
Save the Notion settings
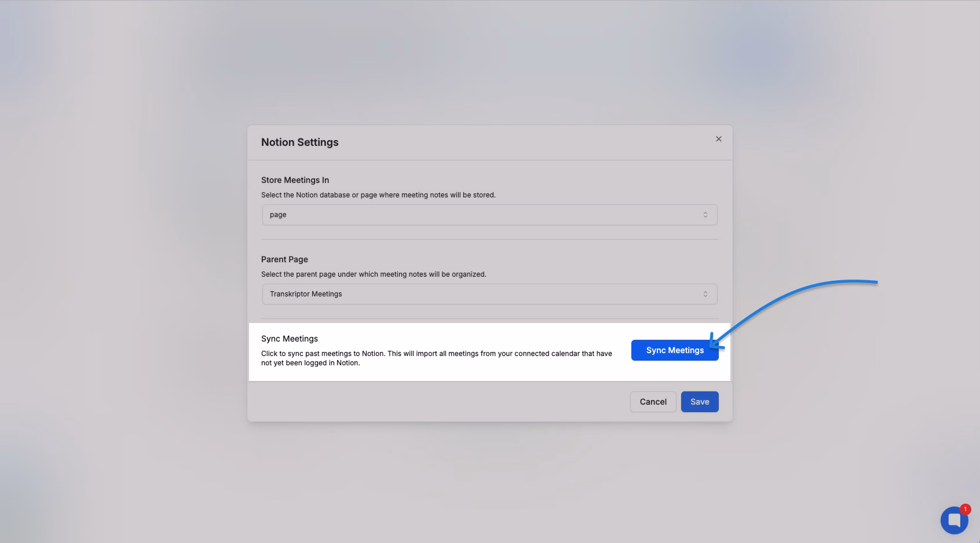700,401
